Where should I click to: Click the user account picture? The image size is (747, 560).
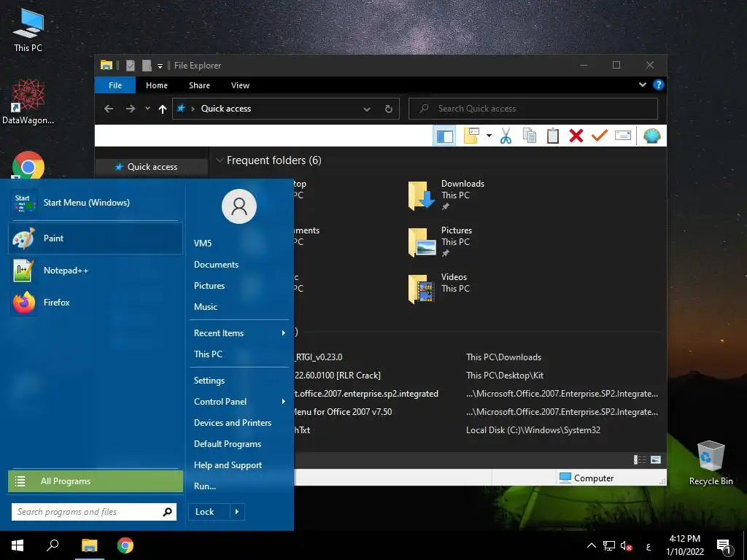point(239,206)
